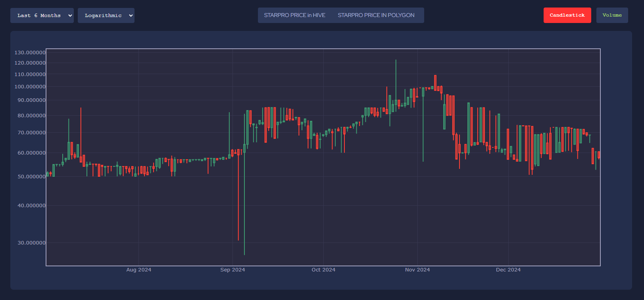Click the 40.000000 y-axis label
The height and width of the screenshot is (300, 644).
coord(32,205)
